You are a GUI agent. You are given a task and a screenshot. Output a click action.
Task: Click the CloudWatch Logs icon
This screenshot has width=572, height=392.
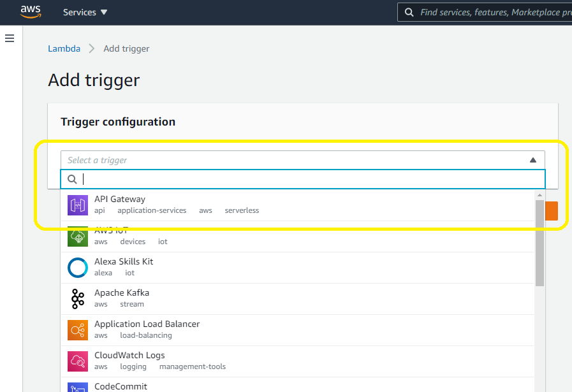tap(78, 361)
